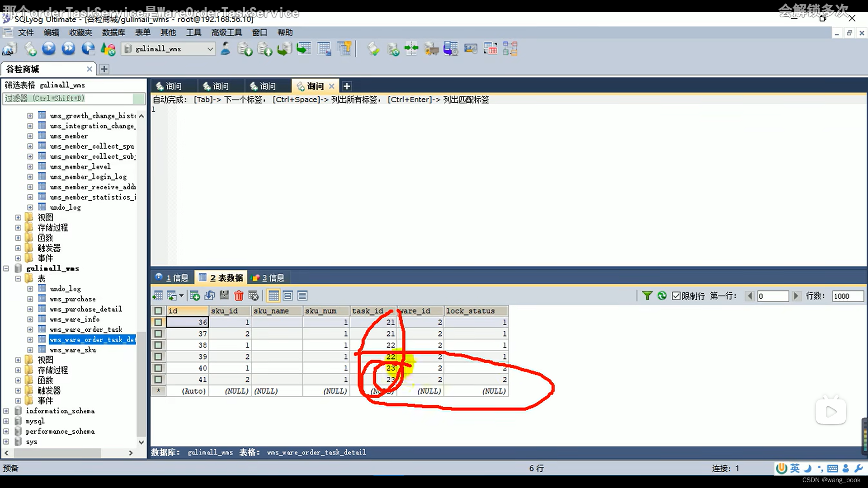The width and height of the screenshot is (868, 488).
Task: Click the refresh object browser icon
Action: tap(108, 49)
